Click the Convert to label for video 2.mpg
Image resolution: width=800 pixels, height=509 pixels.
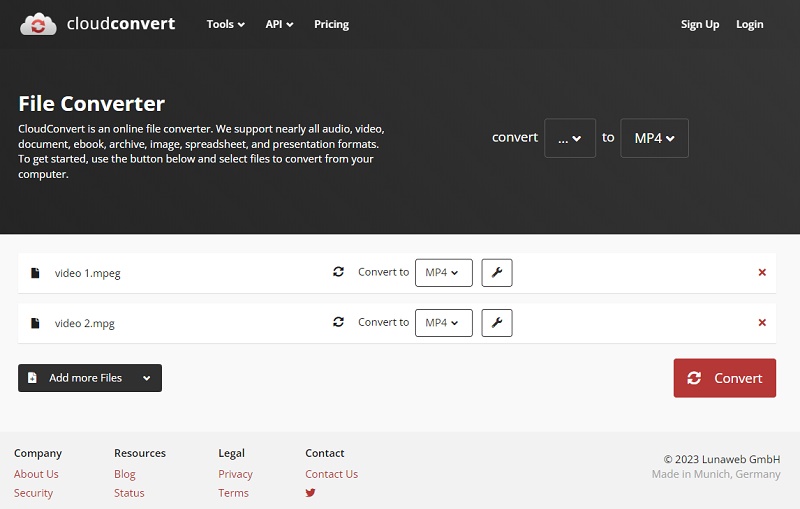pyautogui.click(x=384, y=322)
